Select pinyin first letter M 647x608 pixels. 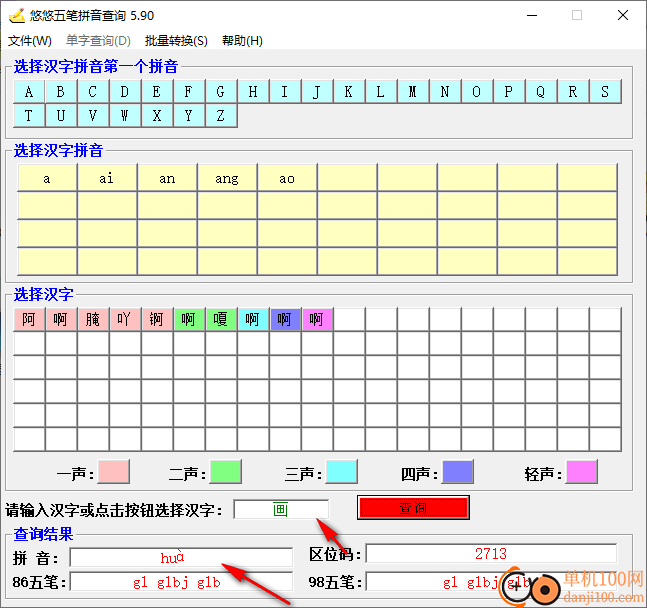(413, 92)
